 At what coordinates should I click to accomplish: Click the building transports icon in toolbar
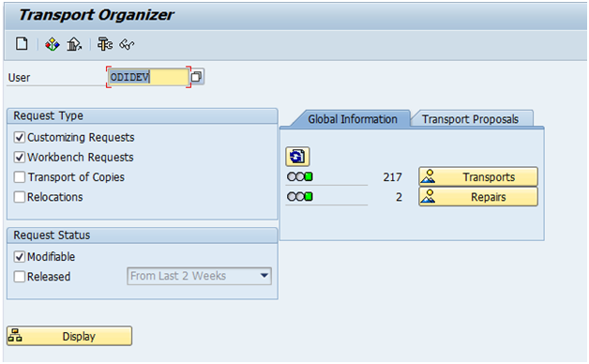pos(74,44)
